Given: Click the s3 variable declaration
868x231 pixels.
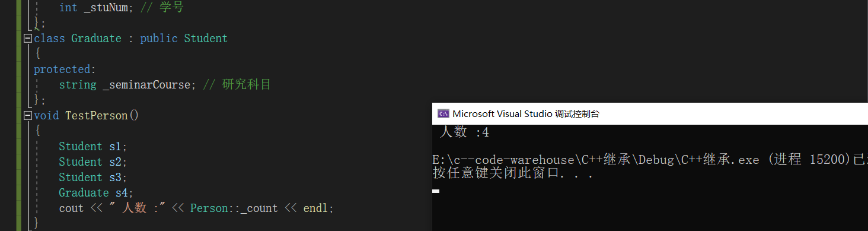Looking at the screenshot, I should point(115,178).
